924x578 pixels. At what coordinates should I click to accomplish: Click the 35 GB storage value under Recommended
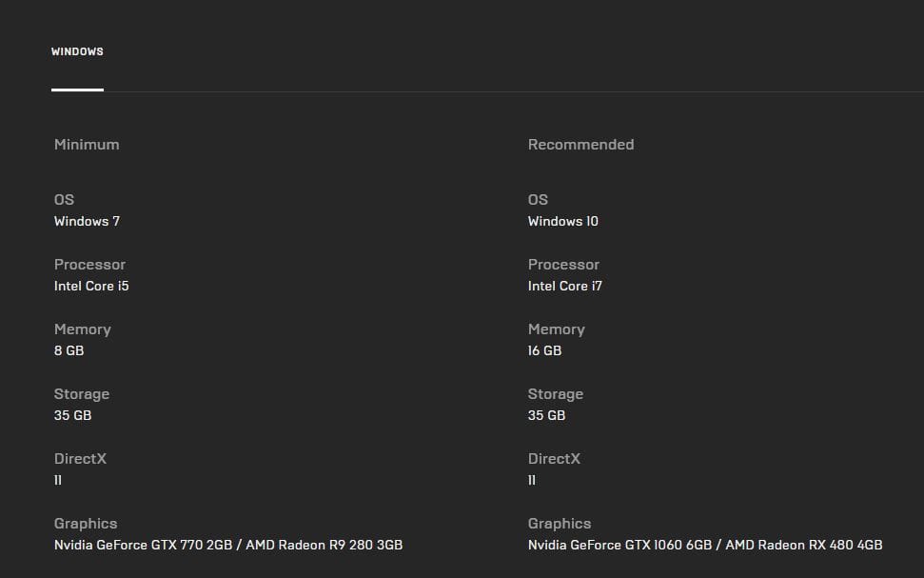(546, 415)
